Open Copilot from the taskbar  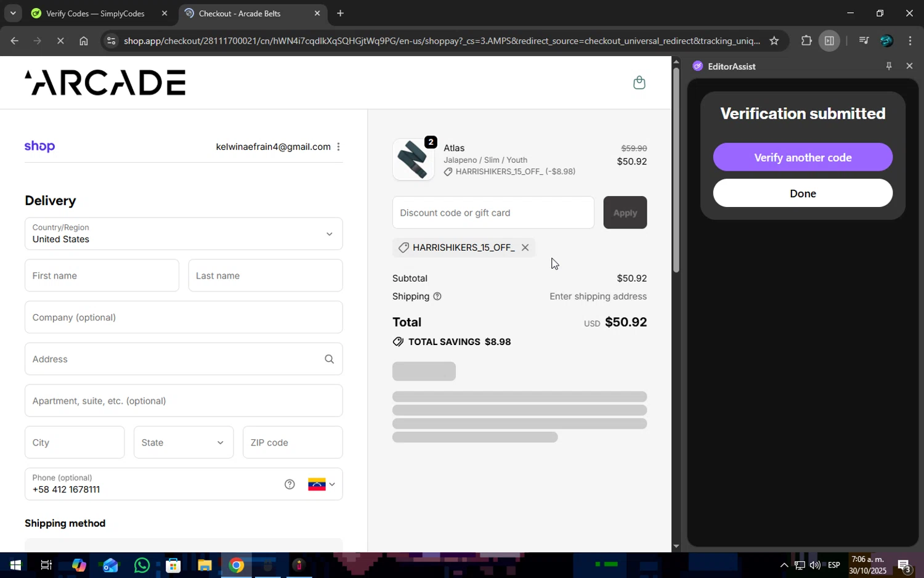coord(78,565)
